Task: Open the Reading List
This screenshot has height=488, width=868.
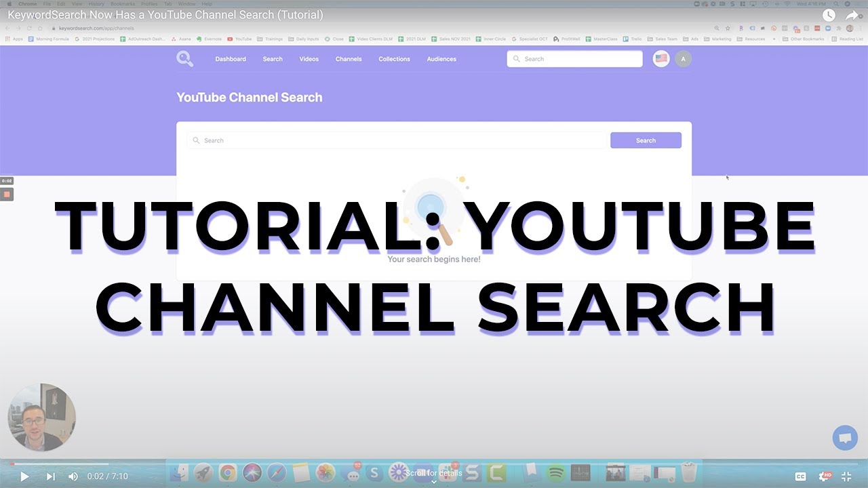Action: (x=848, y=39)
